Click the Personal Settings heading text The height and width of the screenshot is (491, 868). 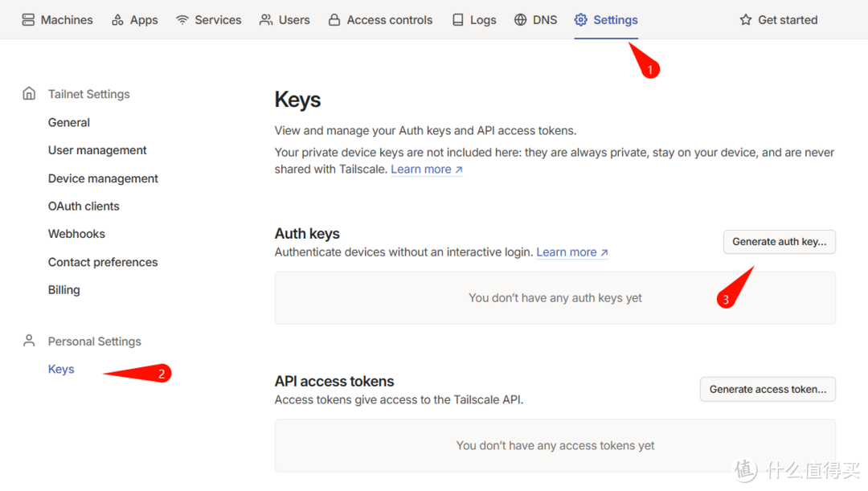[94, 341]
